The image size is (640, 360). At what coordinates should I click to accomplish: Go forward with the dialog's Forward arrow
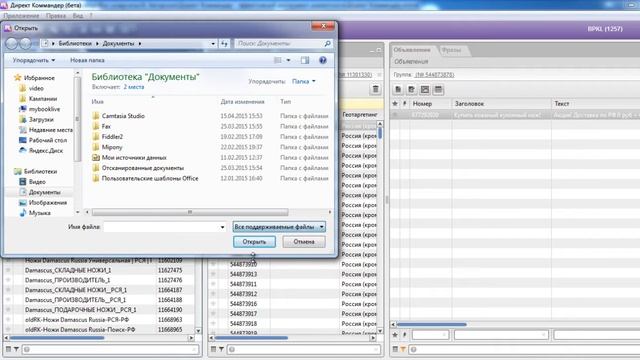pyautogui.click(x=25, y=43)
